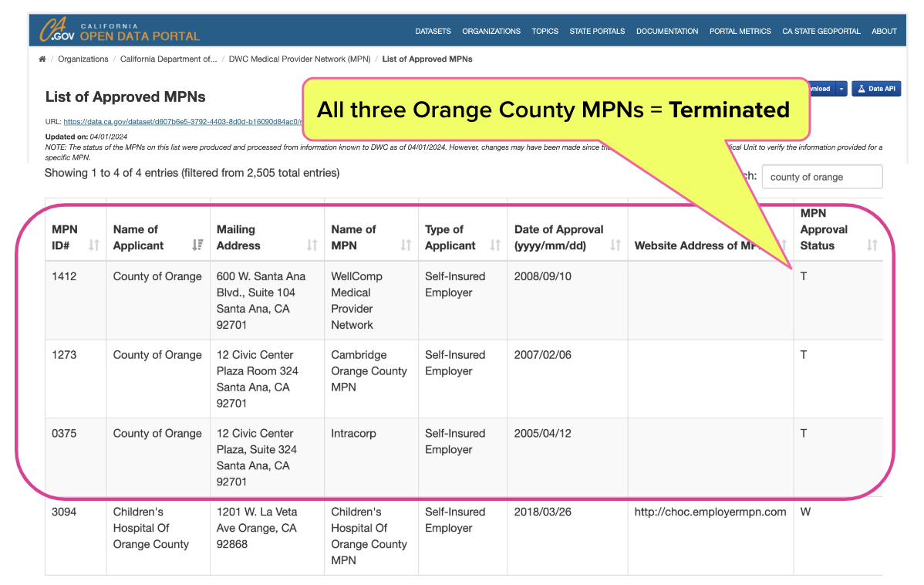Click approval date 2007/02/06

pyautogui.click(x=543, y=354)
